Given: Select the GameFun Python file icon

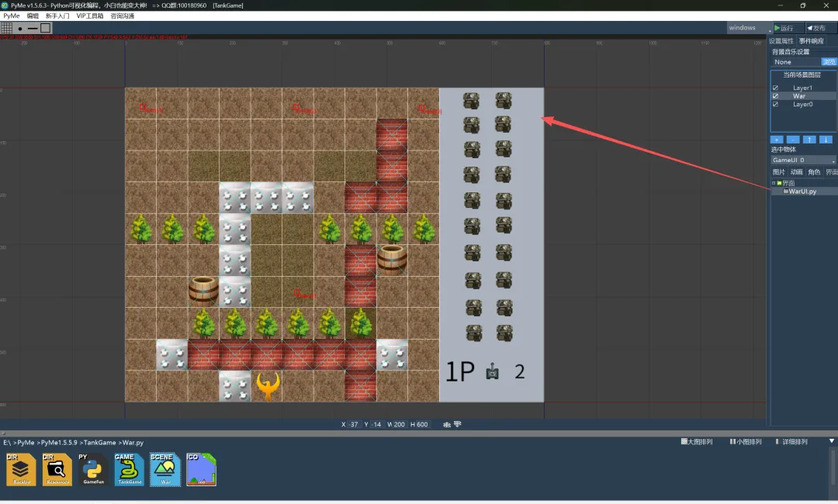Looking at the screenshot, I should (93, 469).
